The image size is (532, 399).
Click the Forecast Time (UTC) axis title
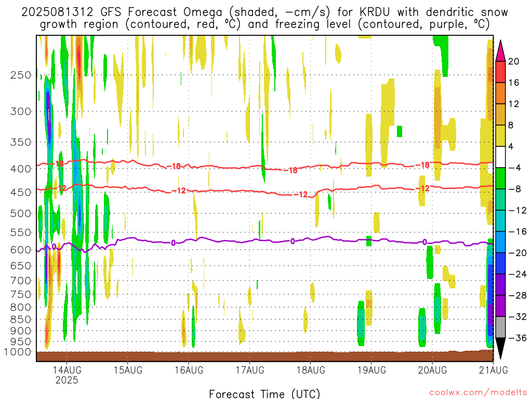click(x=264, y=394)
